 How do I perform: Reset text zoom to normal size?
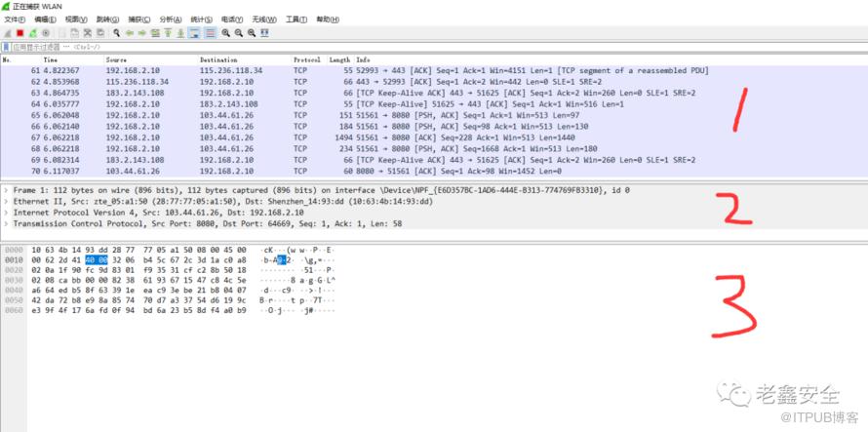click(252, 33)
